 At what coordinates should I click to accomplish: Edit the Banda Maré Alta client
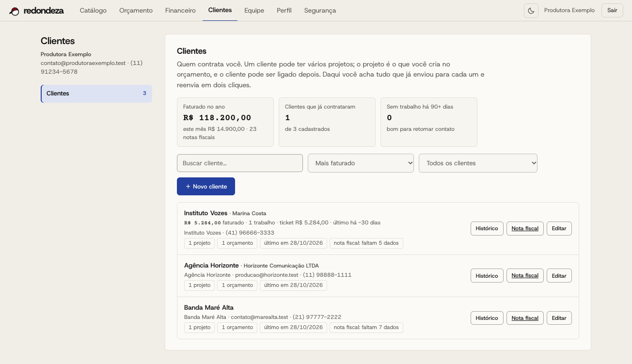coord(559,318)
